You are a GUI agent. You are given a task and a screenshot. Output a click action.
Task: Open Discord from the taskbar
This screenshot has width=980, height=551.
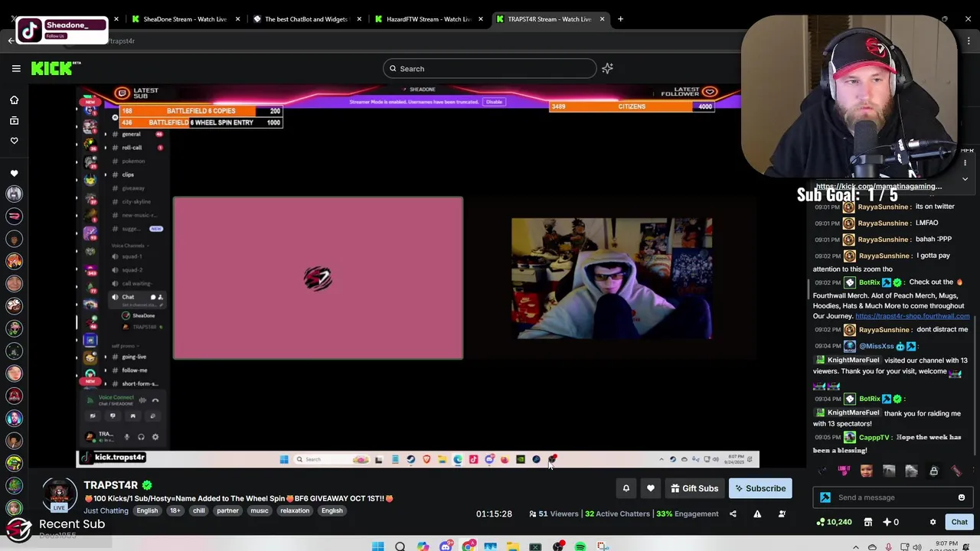tap(446, 546)
